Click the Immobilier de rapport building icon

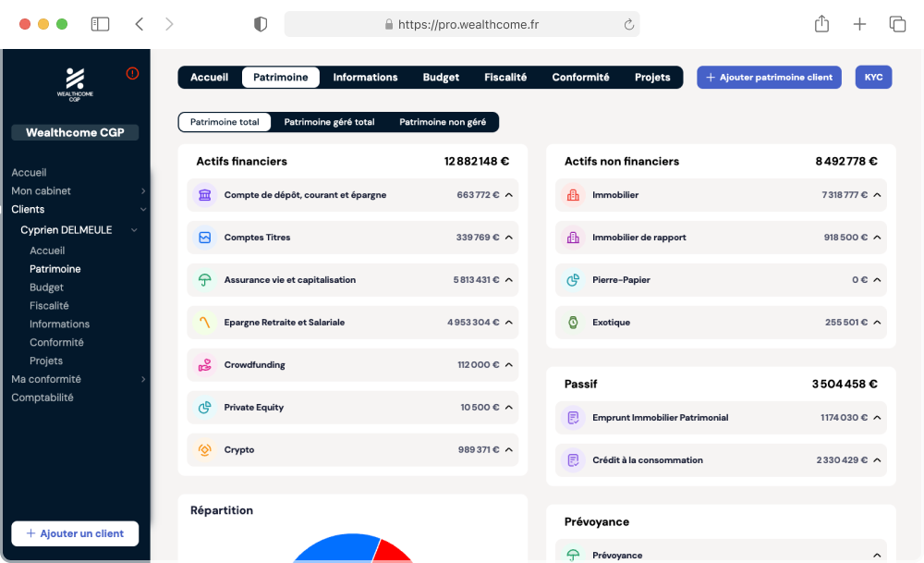[x=573, y=238]
